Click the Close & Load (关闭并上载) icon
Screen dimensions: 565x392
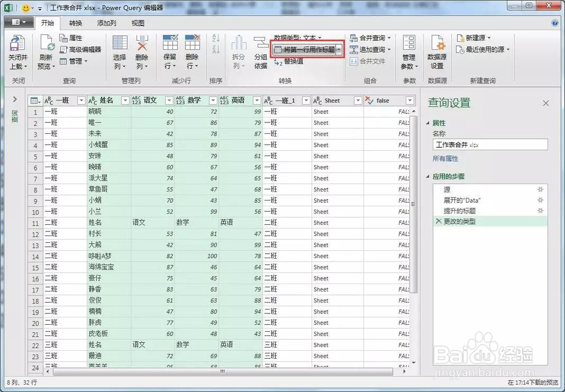click(x=18, y=43)
